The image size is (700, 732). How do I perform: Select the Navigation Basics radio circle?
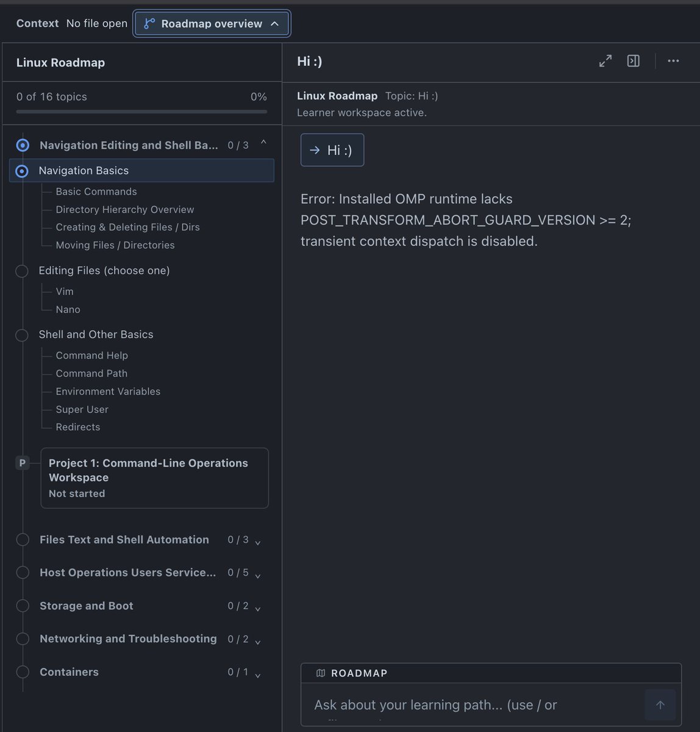pos(22,171)
